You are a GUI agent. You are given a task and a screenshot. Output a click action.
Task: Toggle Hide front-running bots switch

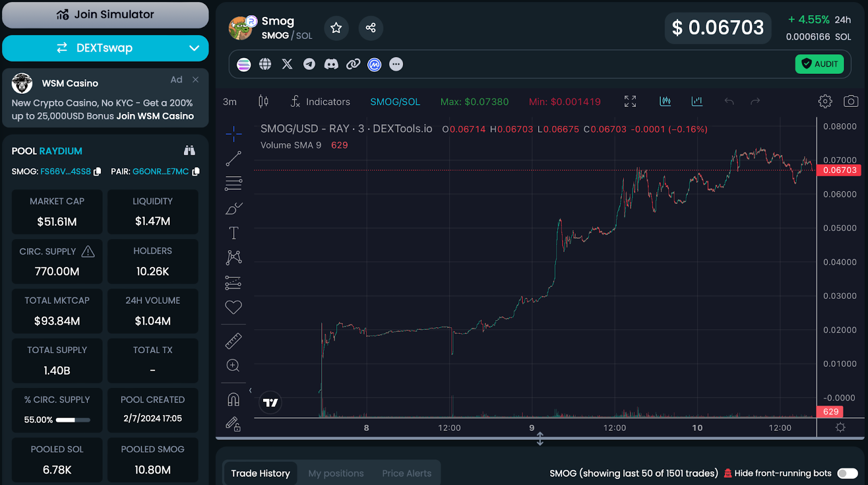(x=847, y=474)
